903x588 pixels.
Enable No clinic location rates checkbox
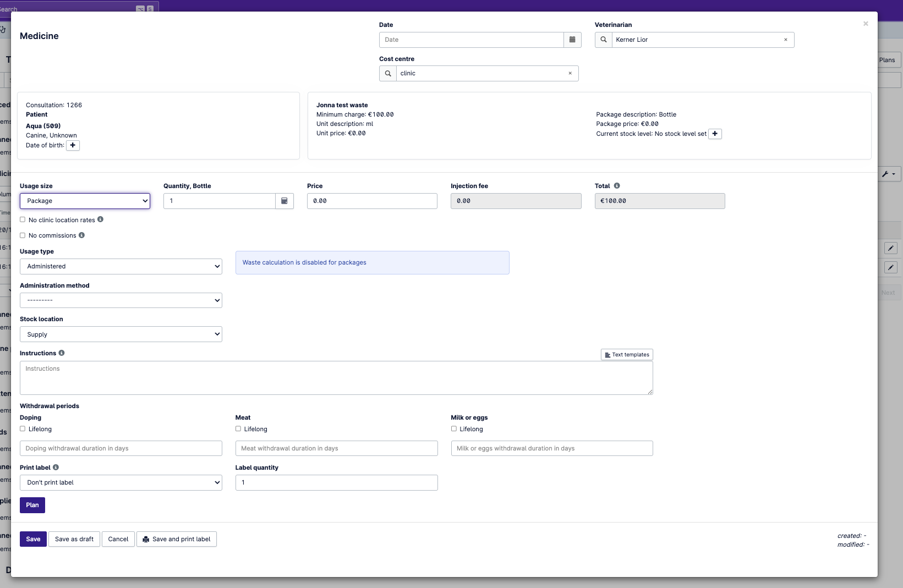(23, 219)
